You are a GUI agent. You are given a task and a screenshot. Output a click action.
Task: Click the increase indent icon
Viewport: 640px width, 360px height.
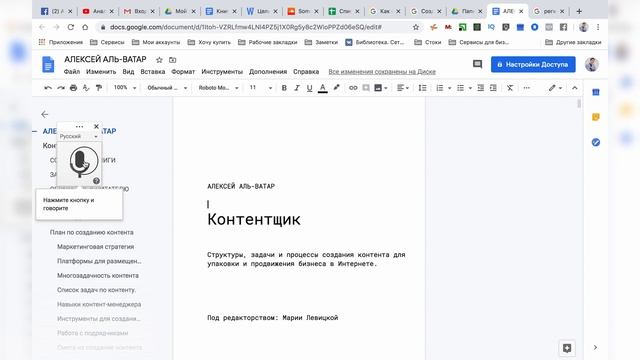(x=493, y=88)
